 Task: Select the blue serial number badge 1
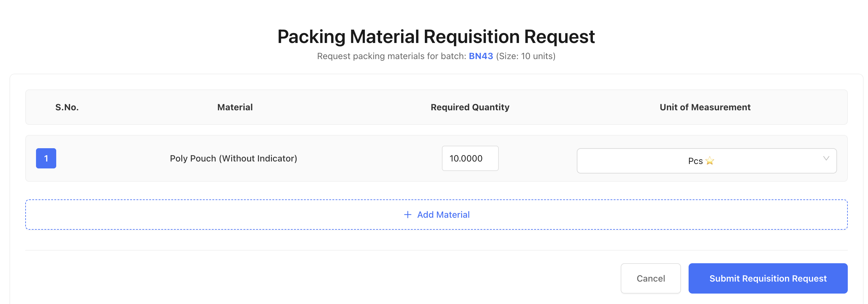pyautogui.click(x=46, y=158)
